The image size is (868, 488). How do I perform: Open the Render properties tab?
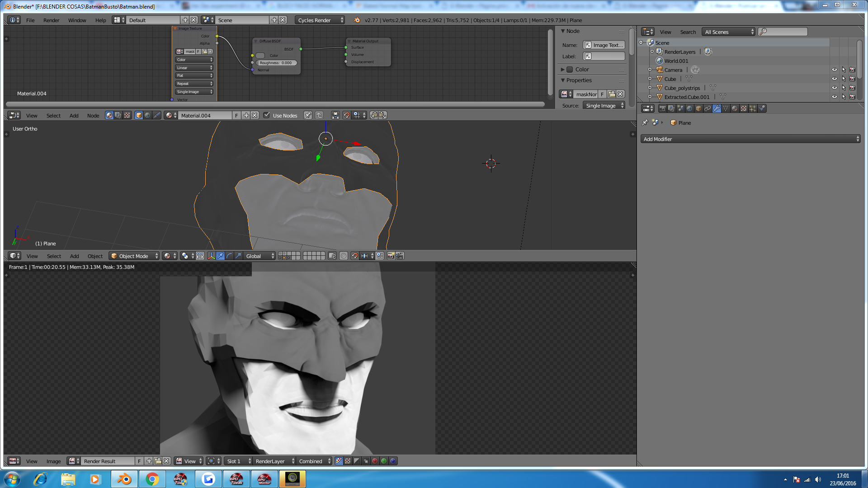(662, 108)
